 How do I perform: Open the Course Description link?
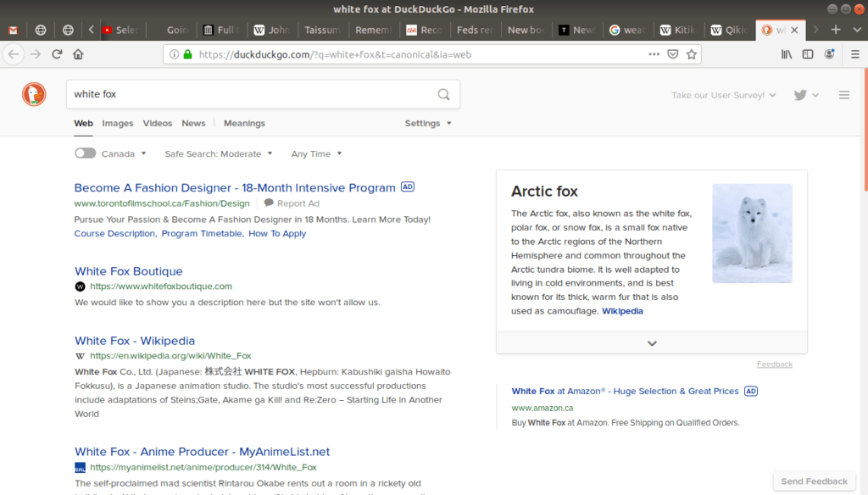click(115, 234)
